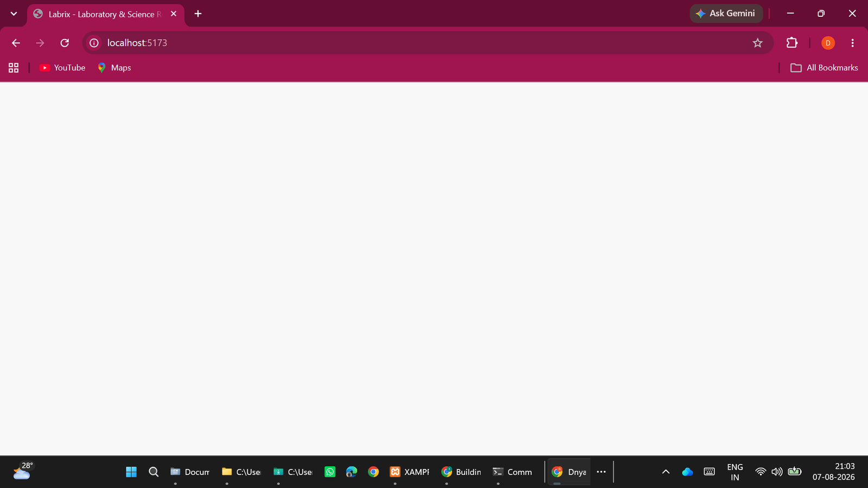Open the Maps bookmark
The height and width of the screenshot is (488, 868).
tap(114, 68)
